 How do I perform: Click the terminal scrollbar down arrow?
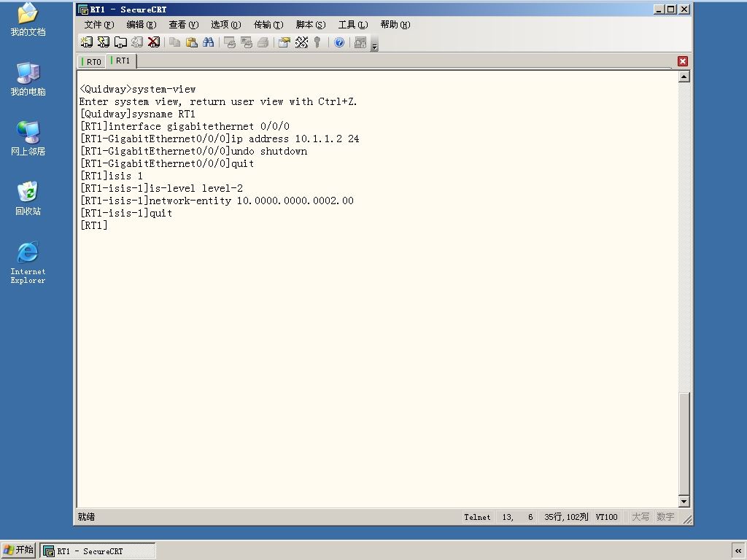[x=684, y=501]
